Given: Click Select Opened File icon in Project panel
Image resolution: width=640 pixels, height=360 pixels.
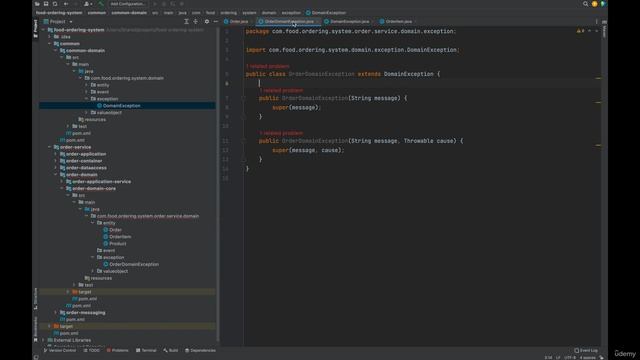Looking at the screenshot, I should coord(186,22).
